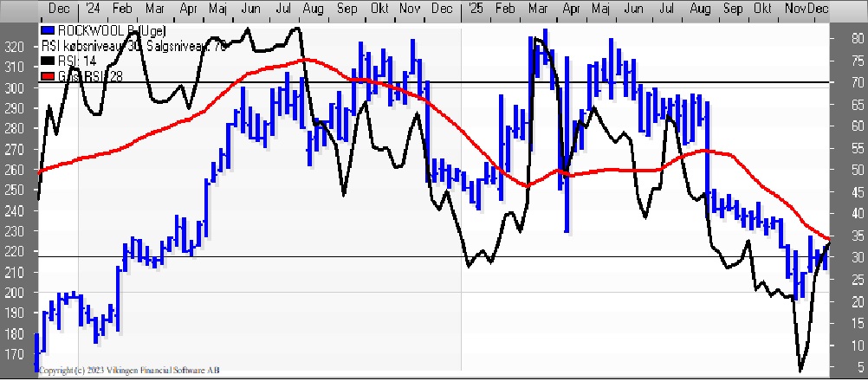Click the first Dec label on time axis

pyautogui.click(x=58, y=8)
